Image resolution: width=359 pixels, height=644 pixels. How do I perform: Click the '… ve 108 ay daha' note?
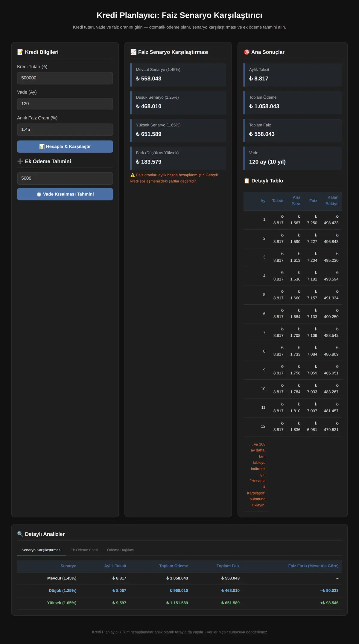pos(256,475)
